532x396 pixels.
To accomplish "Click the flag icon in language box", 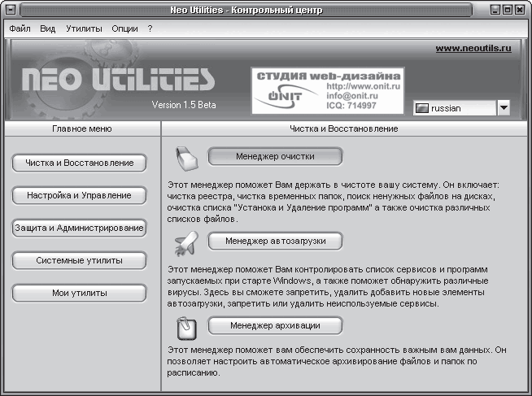I will point(421,107).
